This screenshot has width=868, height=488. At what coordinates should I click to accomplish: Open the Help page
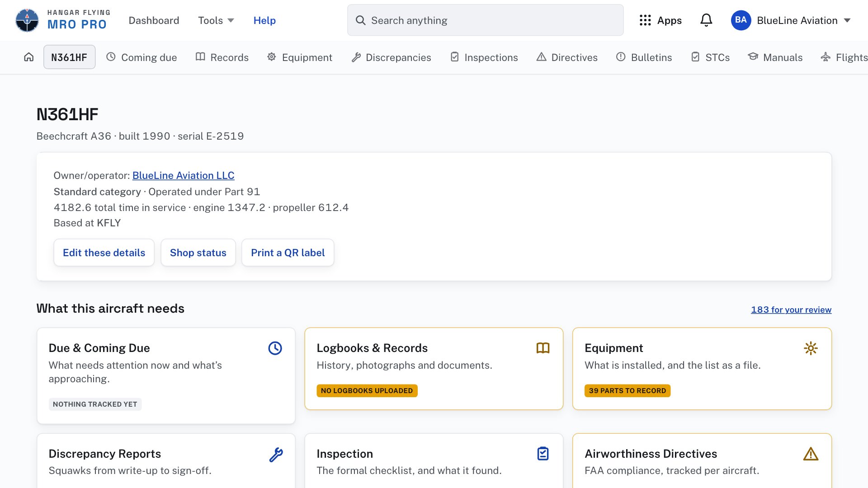point(264,20)
